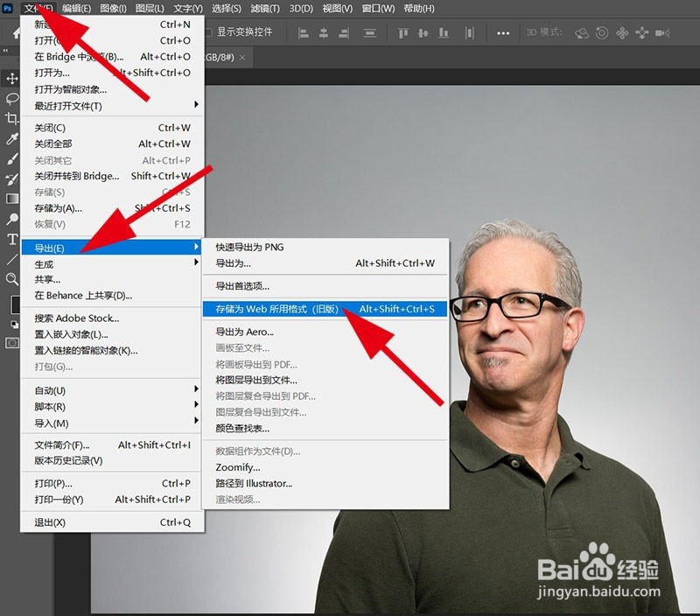The image size is (700, 616).
Task: Toggle Quick Mask mode icon
Action: click(x=12, y=343)
